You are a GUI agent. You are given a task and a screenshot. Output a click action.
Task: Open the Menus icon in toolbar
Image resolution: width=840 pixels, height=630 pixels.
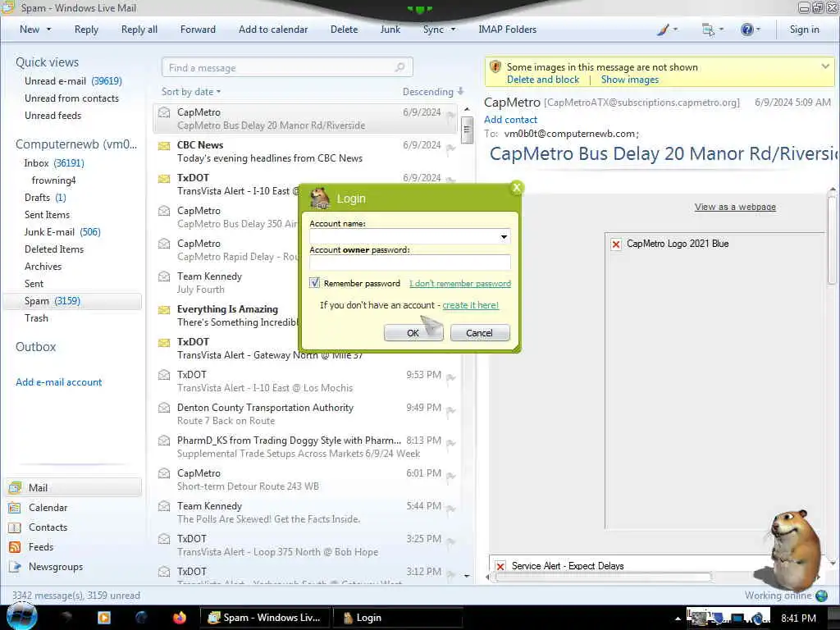[x=708, y=30]
